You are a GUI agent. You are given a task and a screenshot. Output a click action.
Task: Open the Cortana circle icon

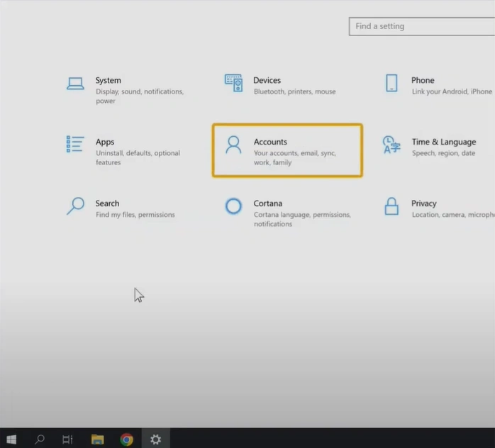pyautogui.click(x=233, y=206)
